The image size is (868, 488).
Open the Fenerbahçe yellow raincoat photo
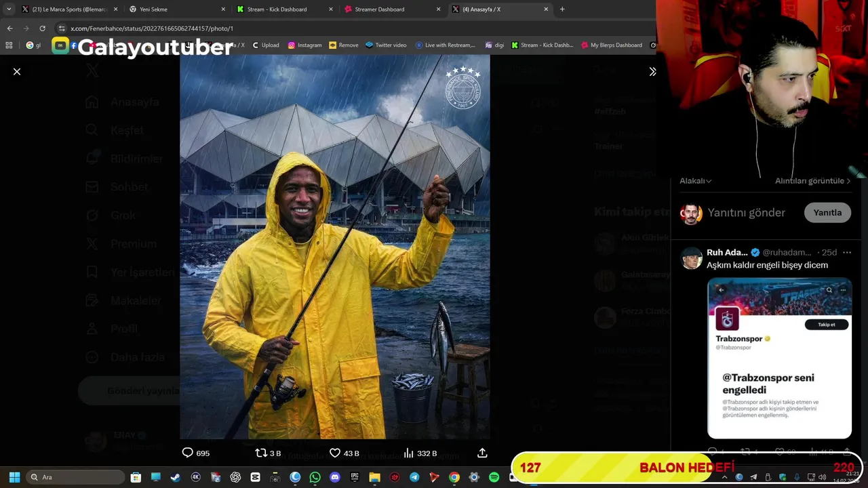[334, 247]
